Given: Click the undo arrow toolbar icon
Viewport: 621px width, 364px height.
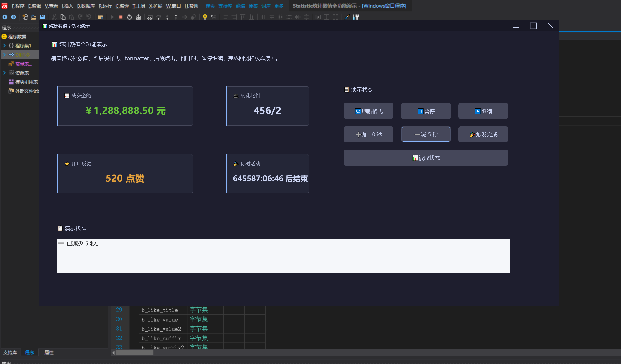Looking at the screenshot, I should pos(89,17).
